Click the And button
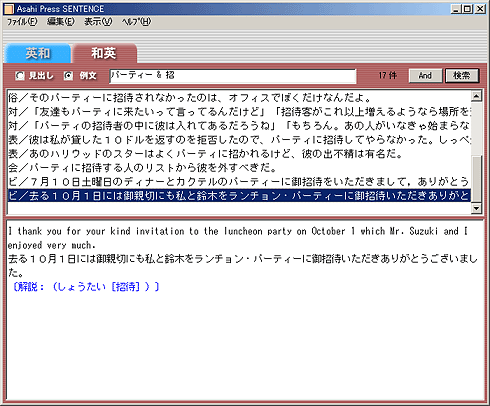 pyautogui.click(x=425, y=76)
